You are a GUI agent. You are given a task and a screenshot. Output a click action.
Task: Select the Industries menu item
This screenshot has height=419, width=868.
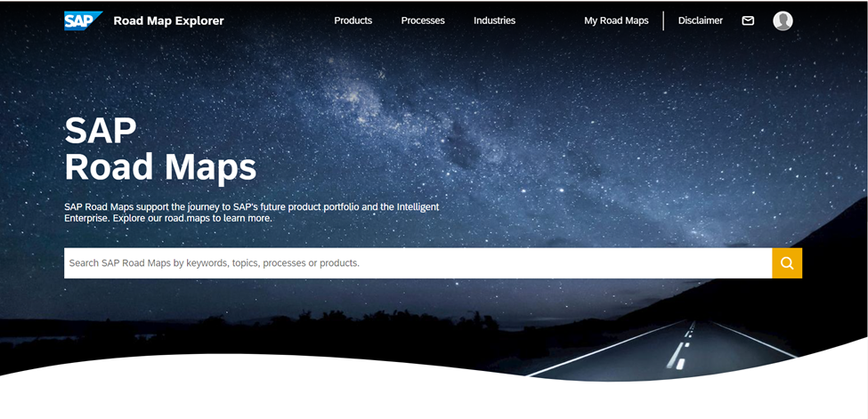point(494,20)
